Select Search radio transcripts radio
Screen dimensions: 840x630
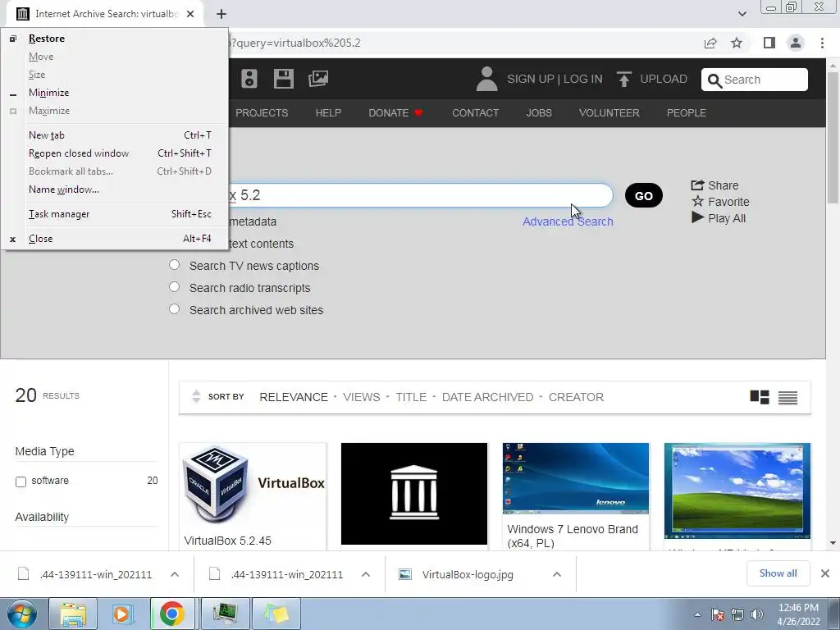pos(174,286)
